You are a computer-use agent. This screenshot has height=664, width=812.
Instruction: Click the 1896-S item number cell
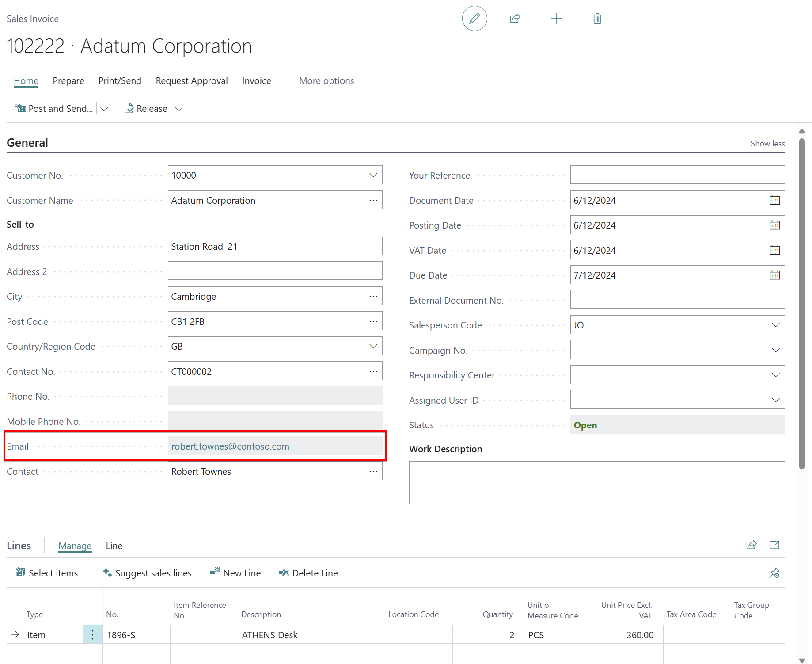point(137,635)
